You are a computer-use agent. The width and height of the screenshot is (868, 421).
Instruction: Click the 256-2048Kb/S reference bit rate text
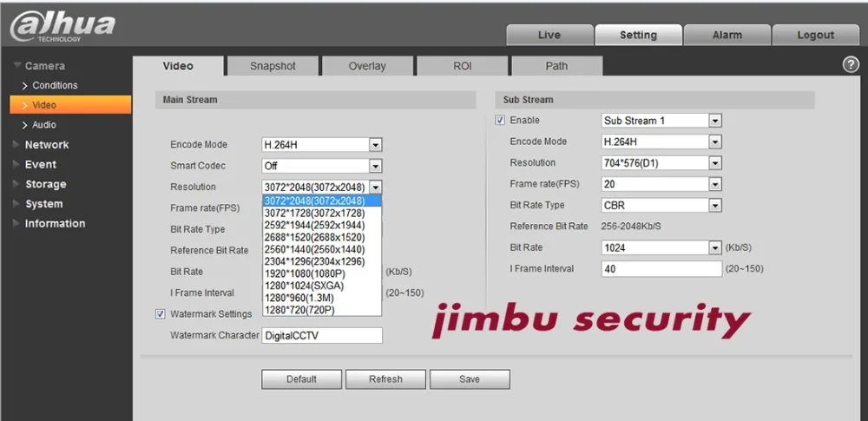point(631,226)
